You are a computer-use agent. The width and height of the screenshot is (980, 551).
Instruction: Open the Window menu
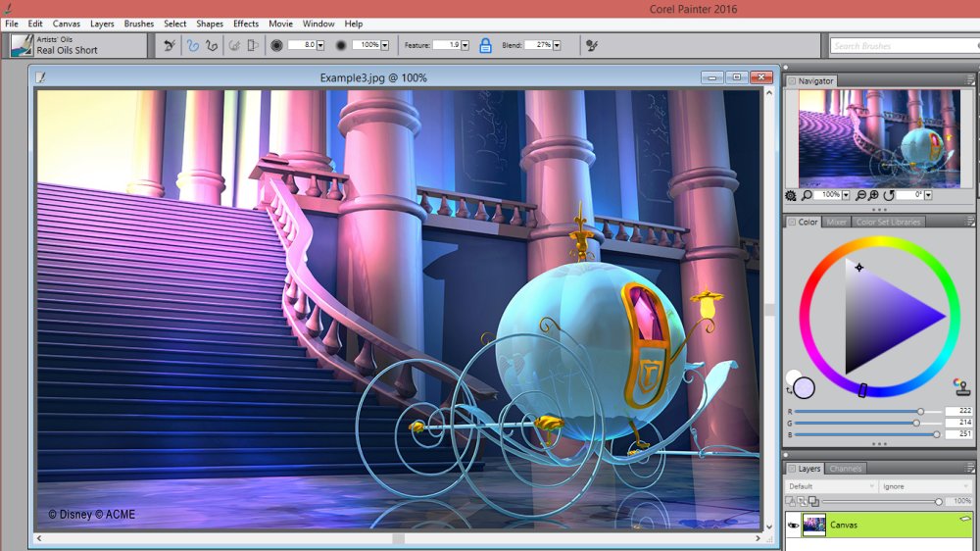pos(318,24)
